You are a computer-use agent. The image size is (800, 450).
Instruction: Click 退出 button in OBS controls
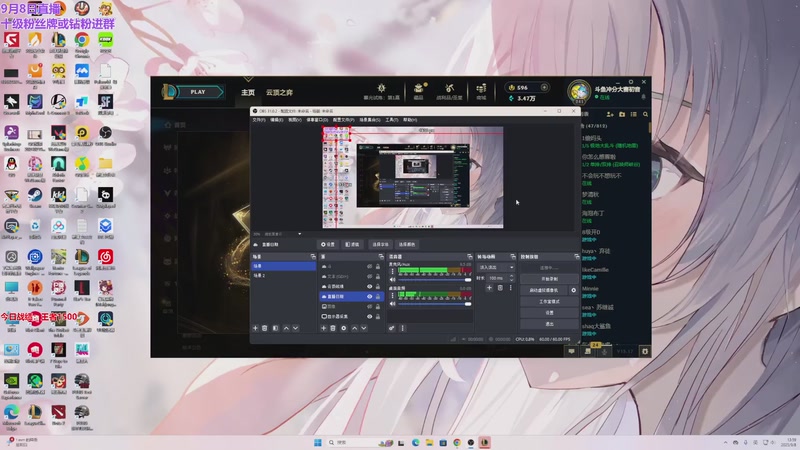[x=549, y=324]
